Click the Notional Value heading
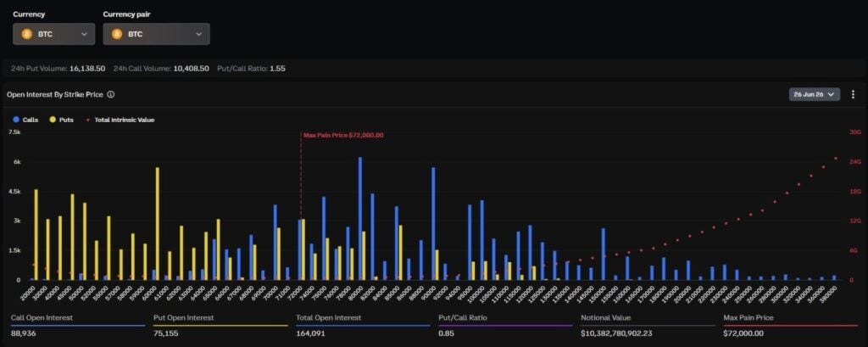 point(605,317)
